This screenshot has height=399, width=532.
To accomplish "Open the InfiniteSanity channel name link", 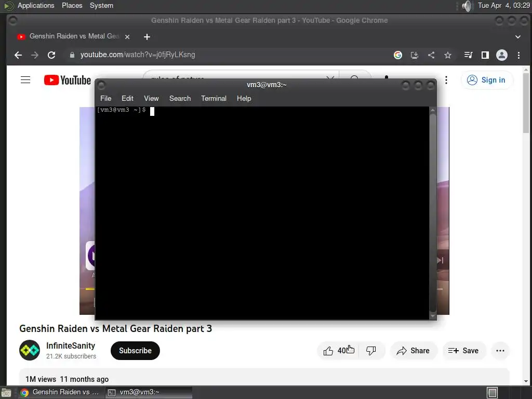I will [x=71, y=345].
